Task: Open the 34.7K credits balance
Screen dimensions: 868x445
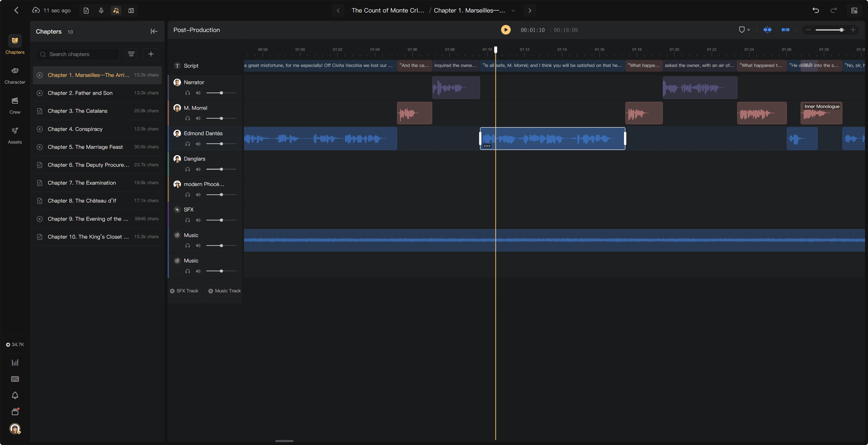Action: click(15, 345)
